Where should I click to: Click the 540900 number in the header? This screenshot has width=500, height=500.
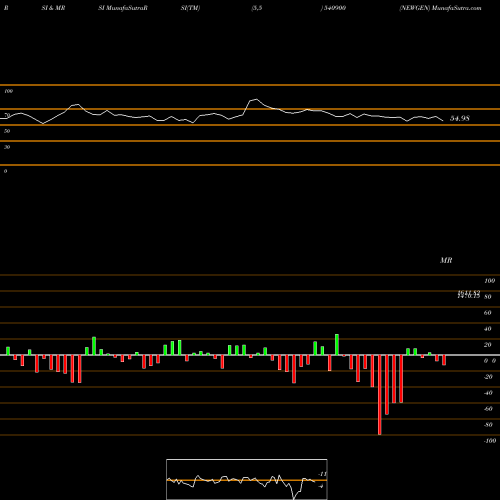[335, 8]
